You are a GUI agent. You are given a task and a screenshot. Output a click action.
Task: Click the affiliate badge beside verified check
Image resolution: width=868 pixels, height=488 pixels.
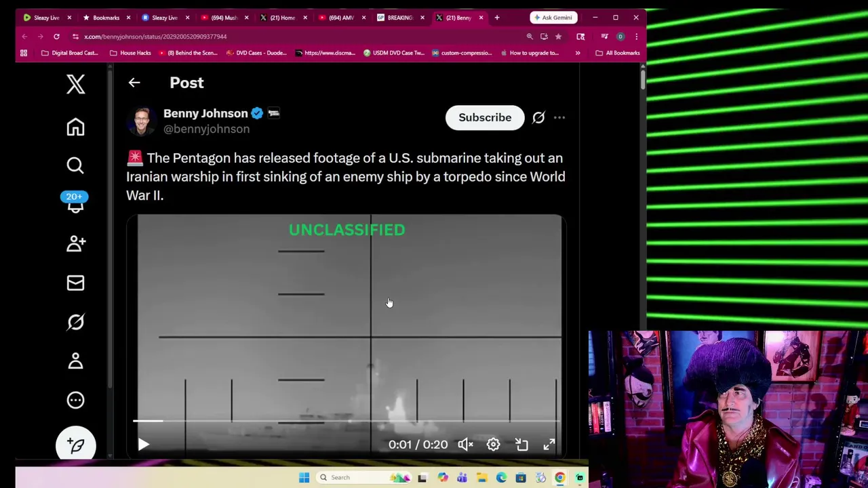point(274,113)
